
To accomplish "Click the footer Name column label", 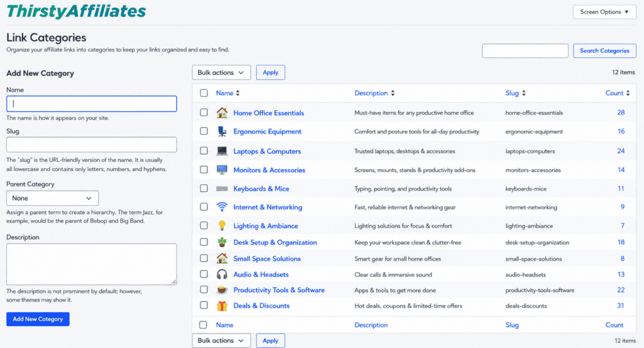I will click(x=225, y=325).
